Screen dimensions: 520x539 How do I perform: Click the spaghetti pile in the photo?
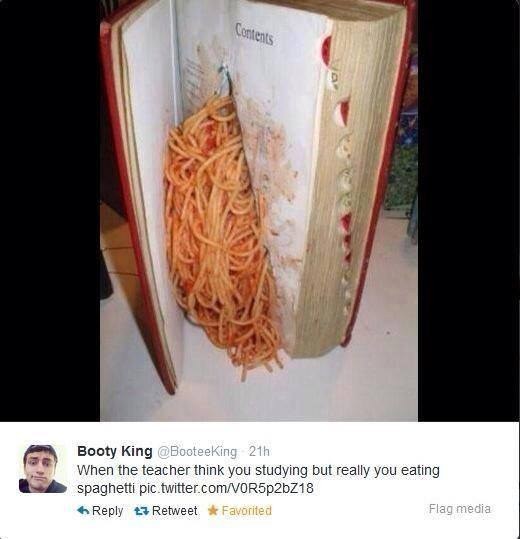click(x=220, y=234)
